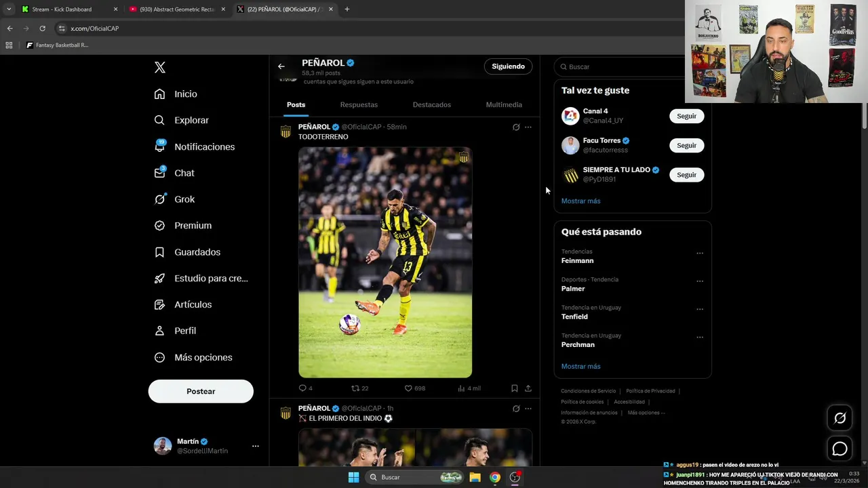This screenshot has width=868, height=488.
Task: Click Mostrar más under Tal vez te guste
Action: (x=580, y=201)
